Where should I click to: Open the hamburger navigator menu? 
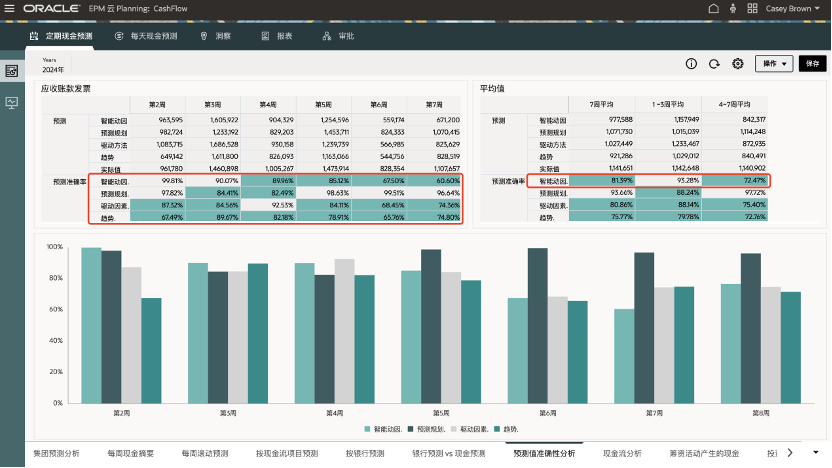10,8
